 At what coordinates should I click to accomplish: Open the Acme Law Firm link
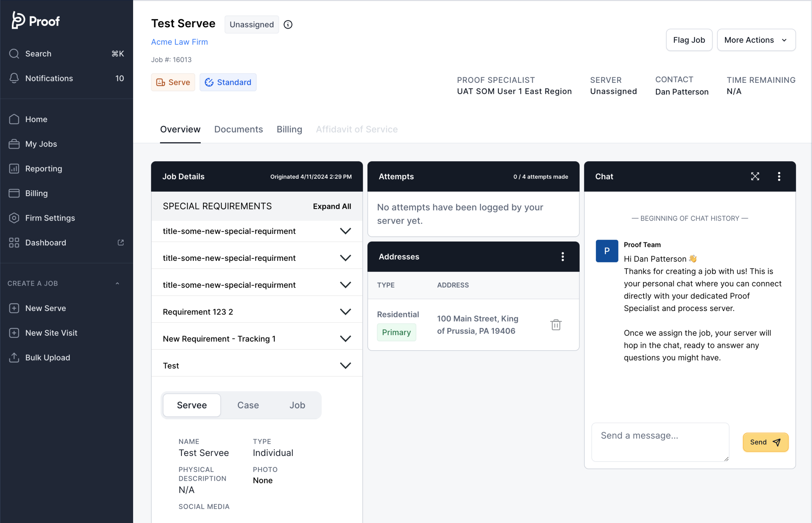pyautogui.click(x=179, y=42)
